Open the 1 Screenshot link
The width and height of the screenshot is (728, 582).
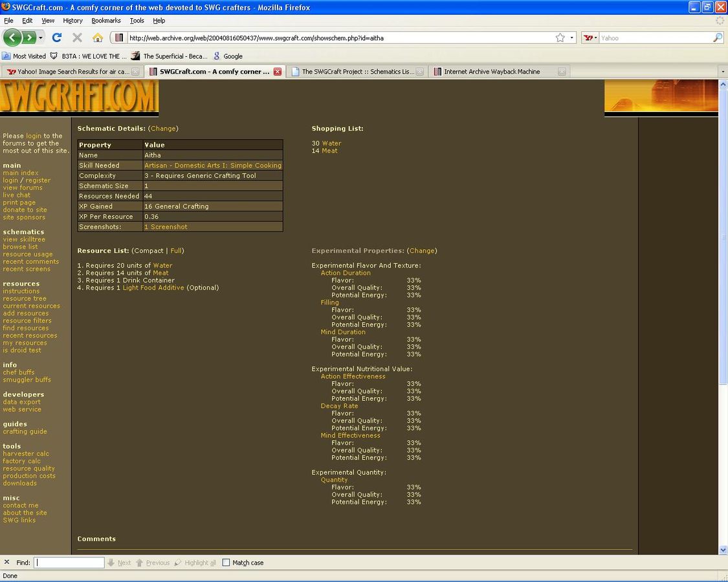coord(166,227)
